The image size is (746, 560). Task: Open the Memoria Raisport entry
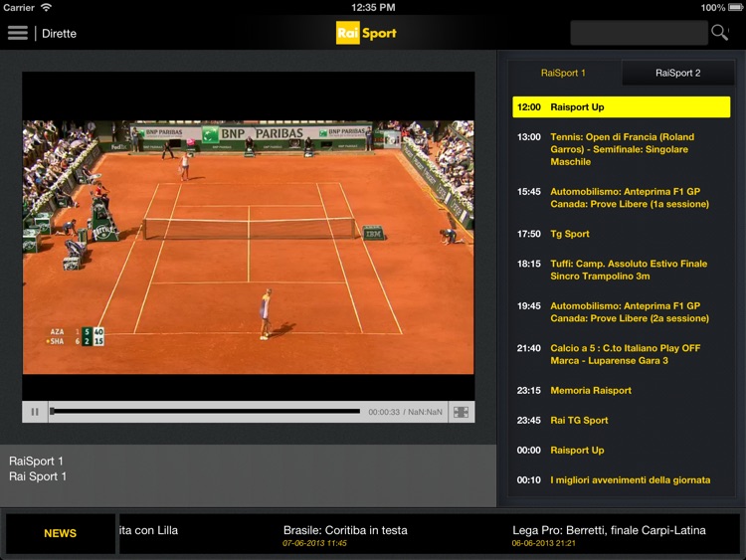pyautogui.click(x=621, y=391)
